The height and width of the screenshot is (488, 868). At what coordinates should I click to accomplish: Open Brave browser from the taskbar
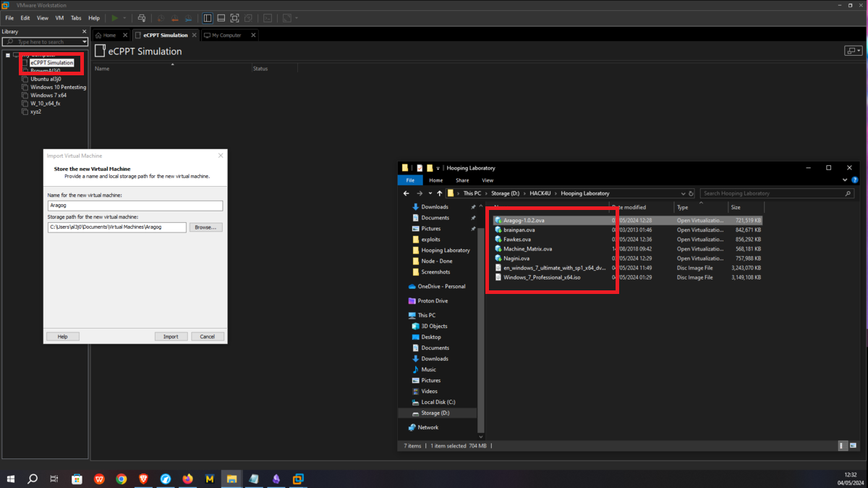coord(143,479)
